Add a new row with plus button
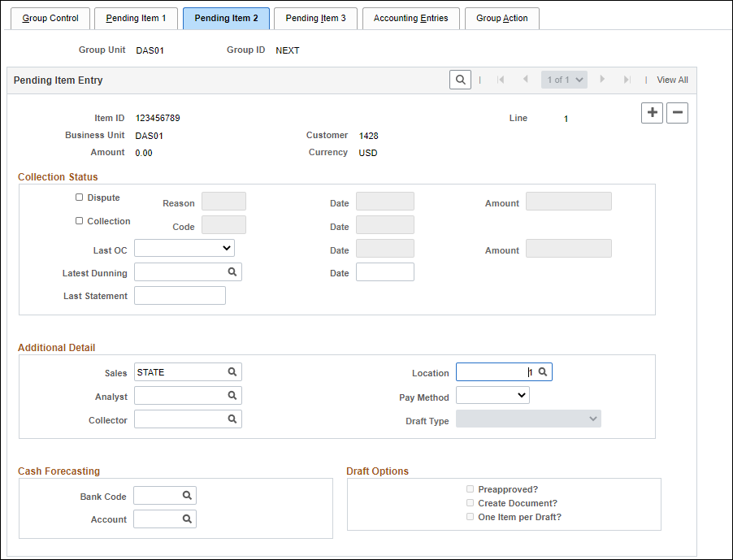The image size is (733, 560). tap(652, 113)
